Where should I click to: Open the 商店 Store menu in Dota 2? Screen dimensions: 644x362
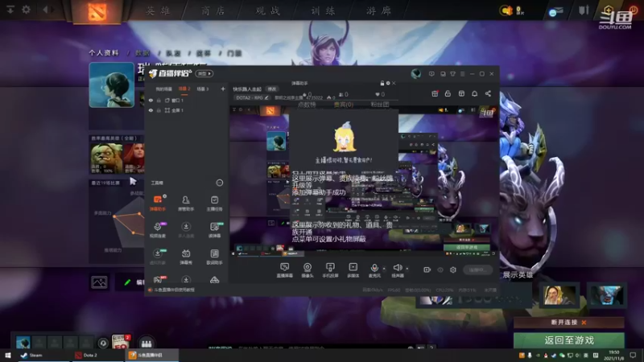coord(213,10)
